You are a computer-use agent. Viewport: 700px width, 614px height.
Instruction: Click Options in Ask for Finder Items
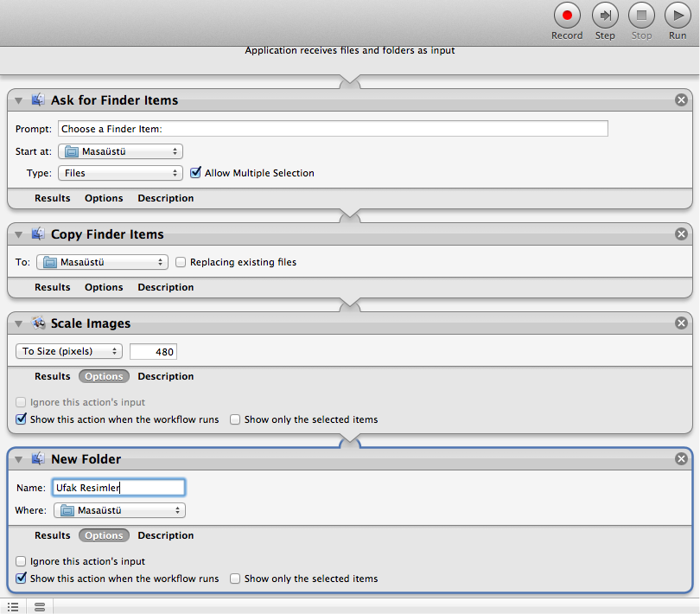[104, 198]
